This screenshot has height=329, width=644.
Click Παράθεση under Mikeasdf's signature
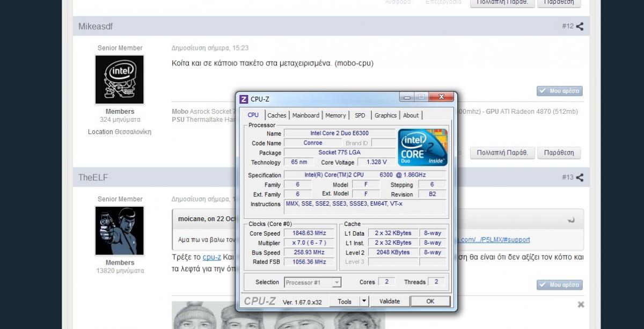(x=559, y=153)
